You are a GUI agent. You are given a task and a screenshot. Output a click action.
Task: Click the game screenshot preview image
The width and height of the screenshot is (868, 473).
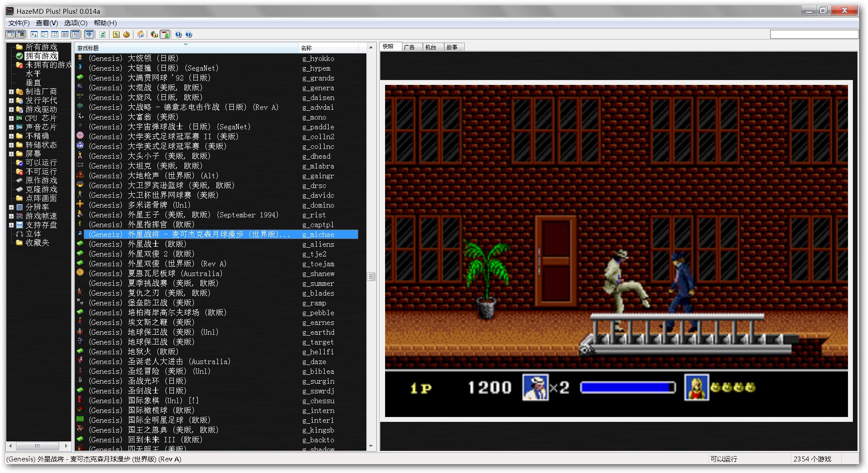coord(616,251)
